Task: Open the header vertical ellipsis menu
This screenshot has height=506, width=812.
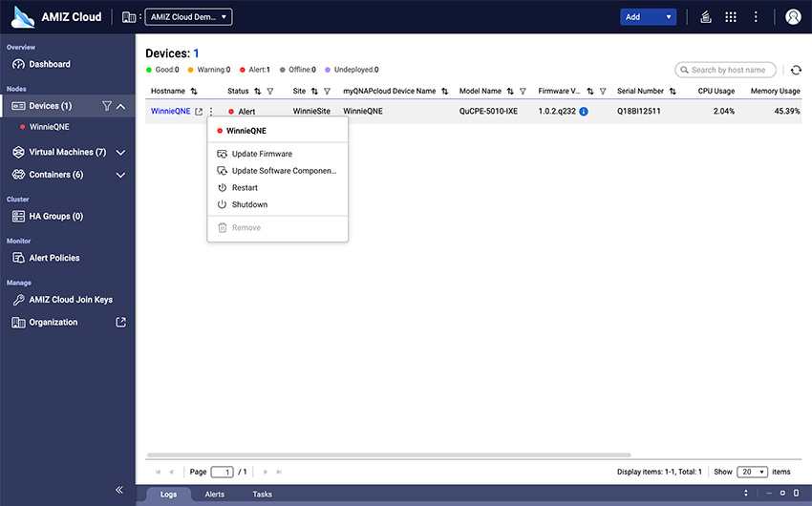Action: (x=756, y=17)
